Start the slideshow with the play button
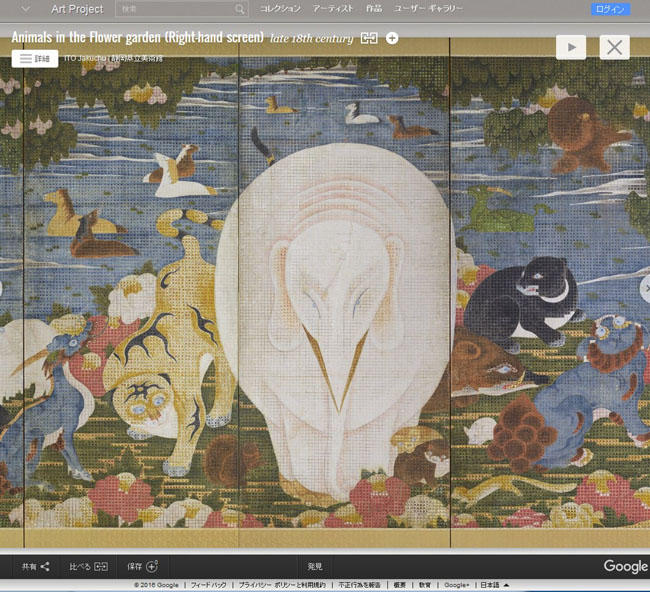The width and height of the screenshot is (650, 592). pyautogui.click(x=571, y=47)
